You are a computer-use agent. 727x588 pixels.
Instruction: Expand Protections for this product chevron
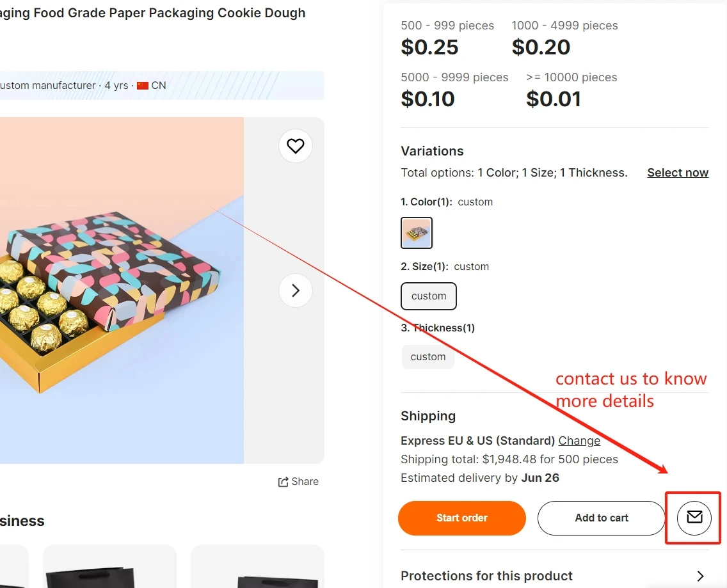pyautogui.click(x=700, y=576)
